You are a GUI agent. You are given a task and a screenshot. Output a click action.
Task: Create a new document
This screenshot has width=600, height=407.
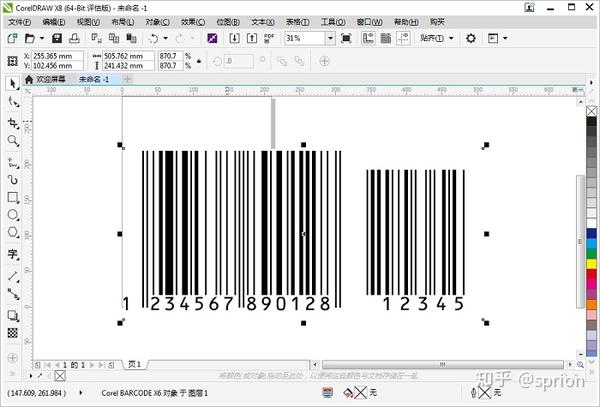point(12,38)
